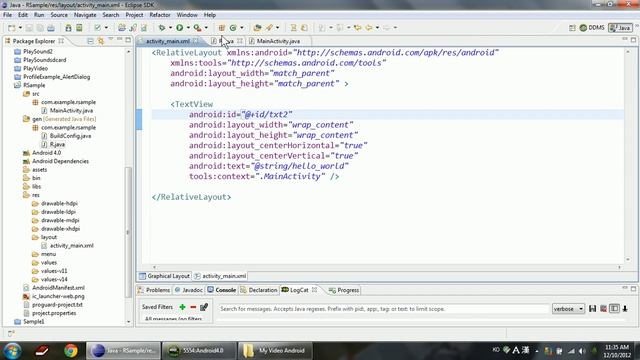Click the Windows Start button

(12, 351)
